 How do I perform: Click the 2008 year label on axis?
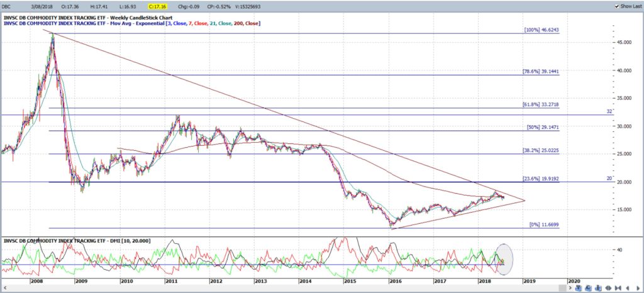coord(36,282)
